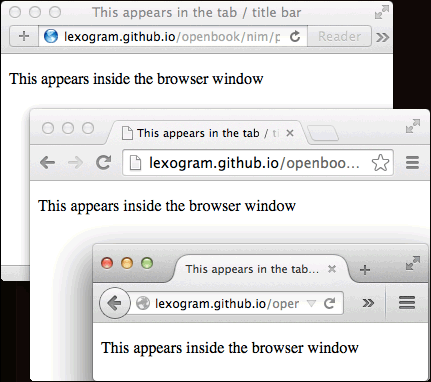Click globe site icon in Safari address bar

point(51,36)
